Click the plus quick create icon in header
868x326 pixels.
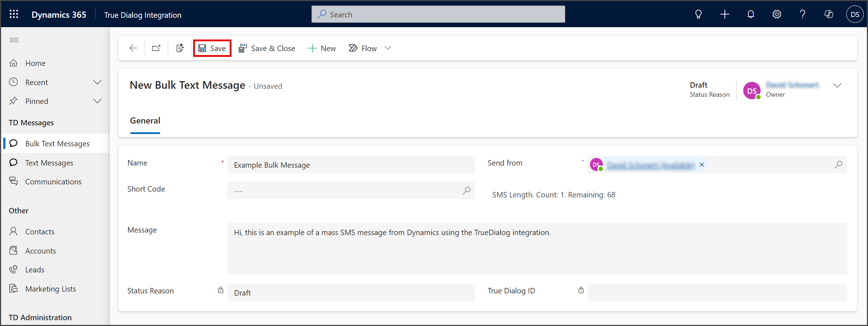click(x=724, y=14)
